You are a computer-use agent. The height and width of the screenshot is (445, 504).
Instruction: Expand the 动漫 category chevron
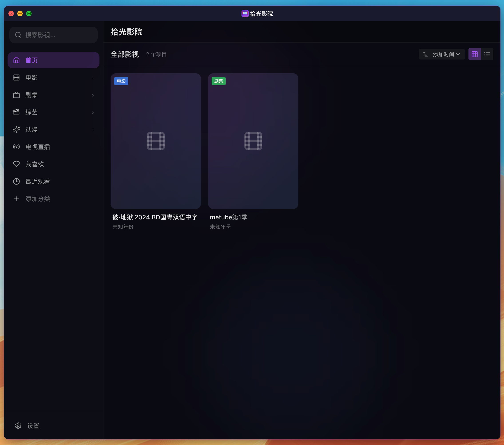pos(93,130)
